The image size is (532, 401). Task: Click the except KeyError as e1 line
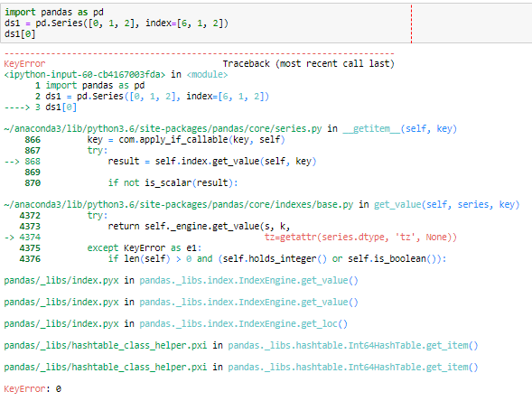[145, 248]
